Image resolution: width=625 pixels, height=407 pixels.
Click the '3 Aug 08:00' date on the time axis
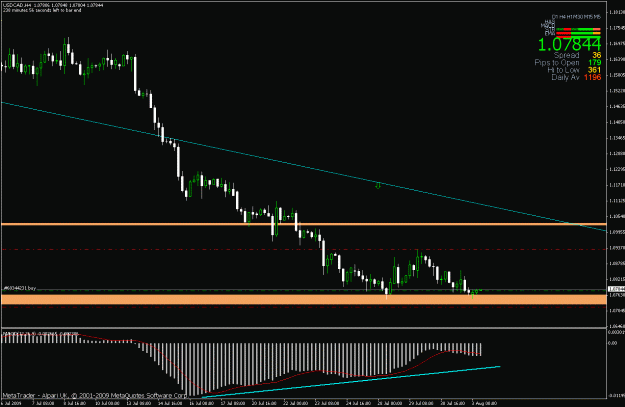(484, 403)
